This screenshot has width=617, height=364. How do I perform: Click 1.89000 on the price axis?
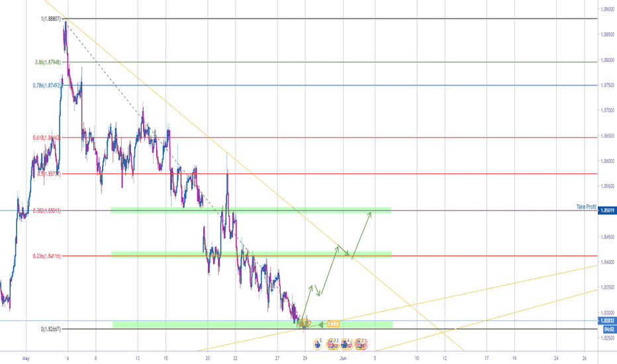[607, 9]
